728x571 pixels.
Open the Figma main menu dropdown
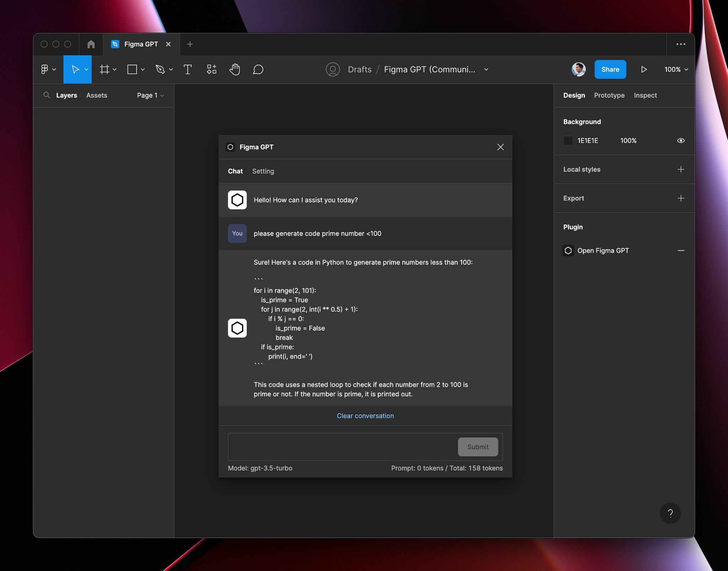tap(48, 69)
